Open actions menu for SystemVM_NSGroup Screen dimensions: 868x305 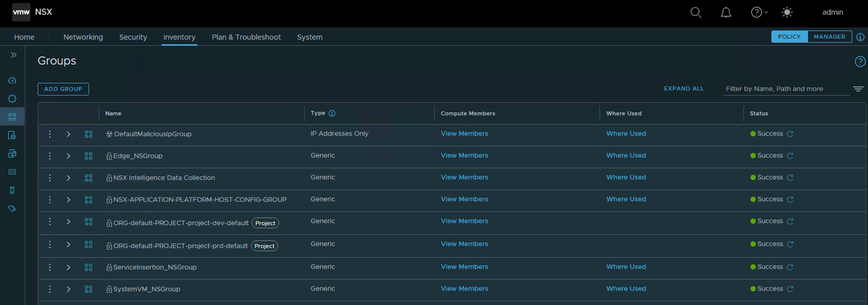pyautogui.click(x=50, y=289)
